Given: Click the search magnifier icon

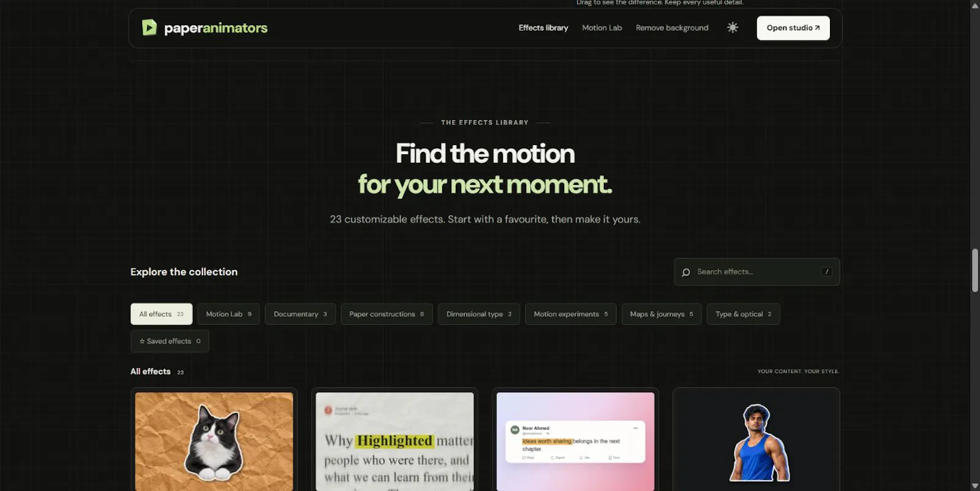Looking at the screenshot, I should tap(686, 272).
